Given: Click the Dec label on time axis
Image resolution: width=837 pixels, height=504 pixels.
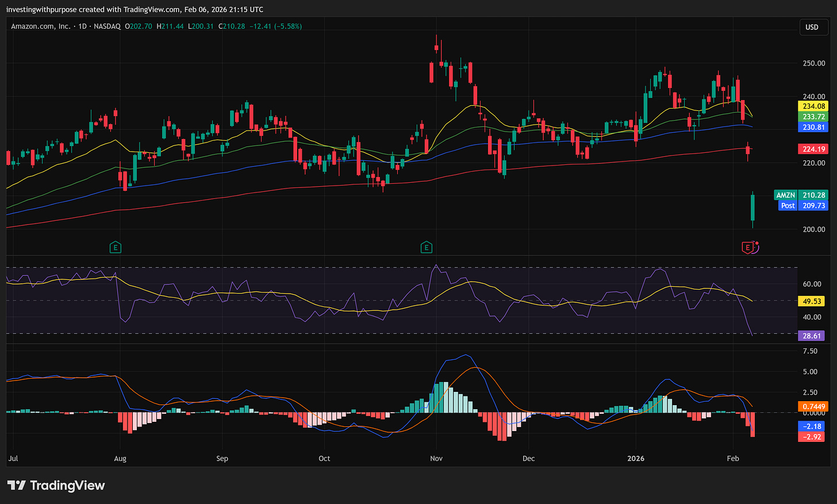Looking at the screenshot, I should pyautogui.click(x=528, y=459).
